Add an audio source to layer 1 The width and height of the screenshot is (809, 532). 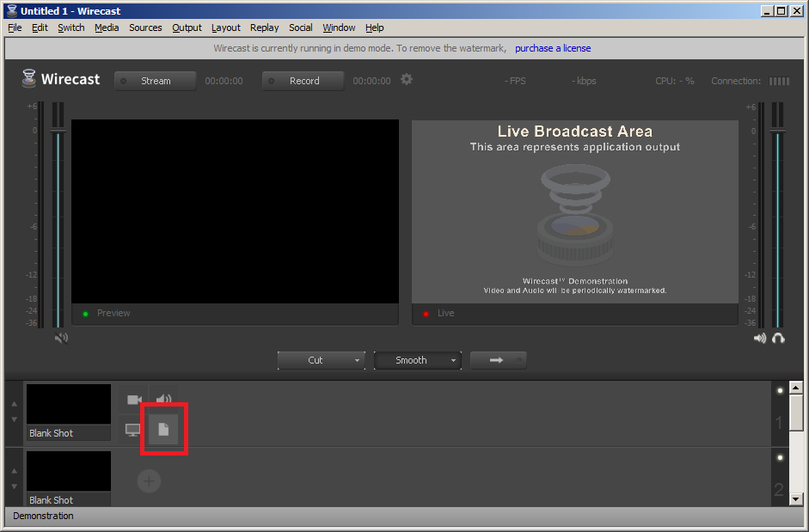(163, 400)
